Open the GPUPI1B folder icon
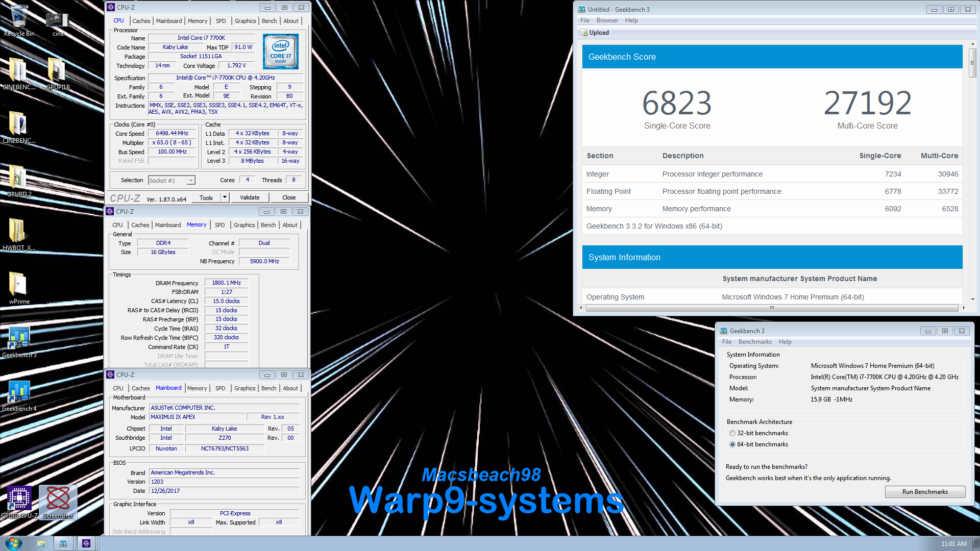The height and width of the screenshot is (551, 980). pyautogui.click(x=58, y=73)
